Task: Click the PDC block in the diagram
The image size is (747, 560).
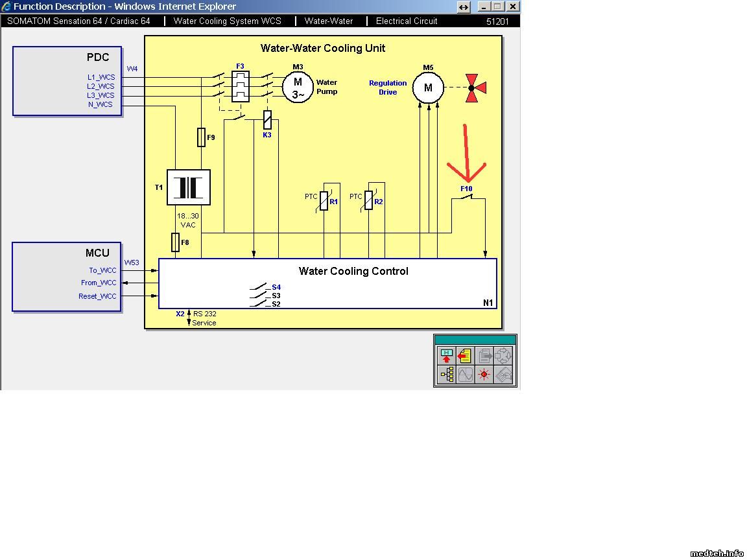Action: [x=67, y=81]
